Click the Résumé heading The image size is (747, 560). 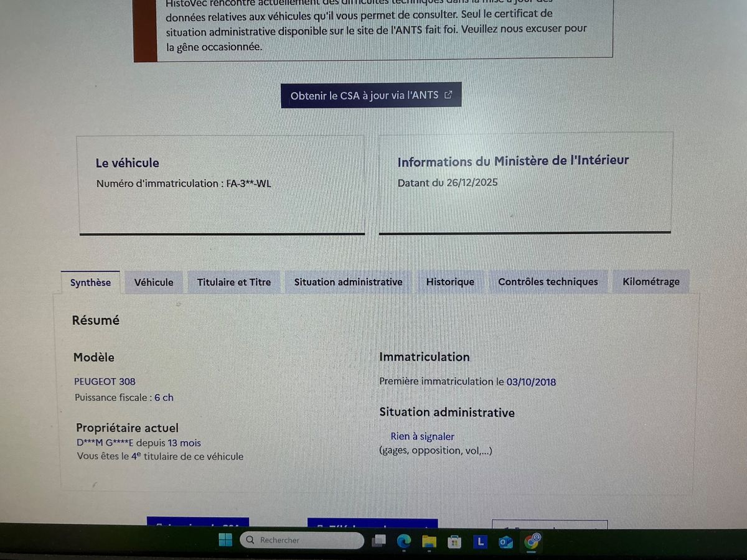[x=95, y=320]
